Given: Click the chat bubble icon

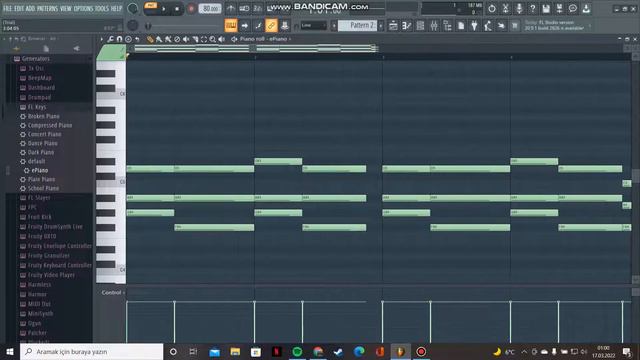Looking at the screenshot, I should (x=573, y=9).
